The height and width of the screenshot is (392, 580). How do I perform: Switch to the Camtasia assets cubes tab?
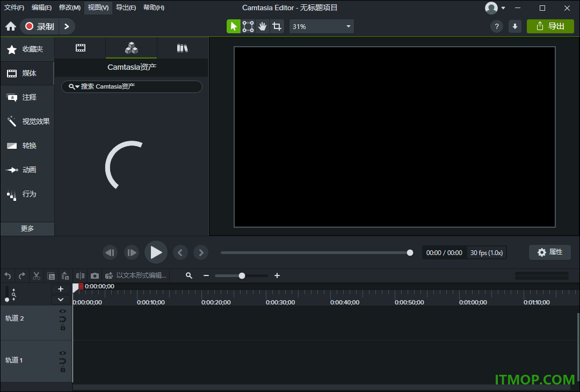pyautogui.click(x=132, y=48)
